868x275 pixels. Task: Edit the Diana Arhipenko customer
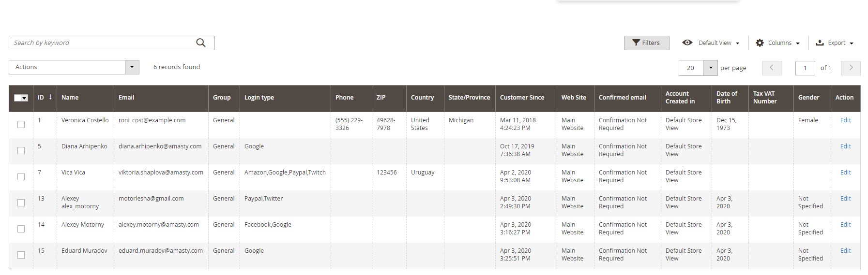(845, 146)
